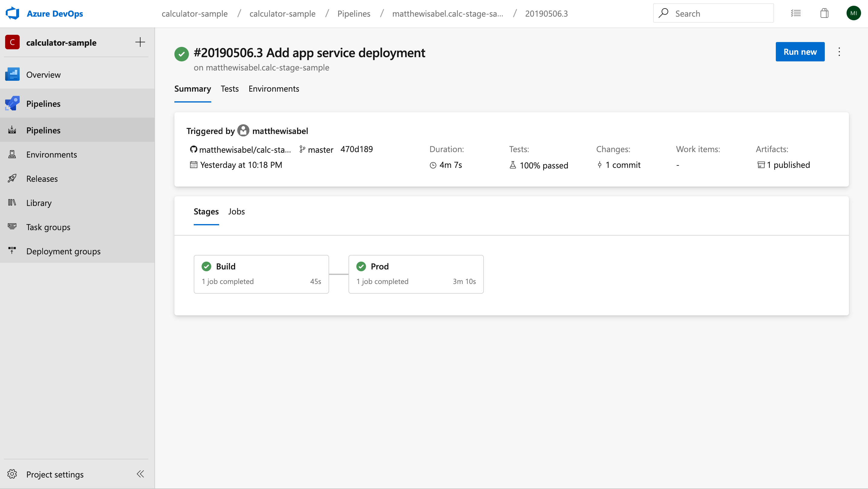Open the 100% passed tests link
This screenshot has width=868, height=489.
[x=544, y=165]
